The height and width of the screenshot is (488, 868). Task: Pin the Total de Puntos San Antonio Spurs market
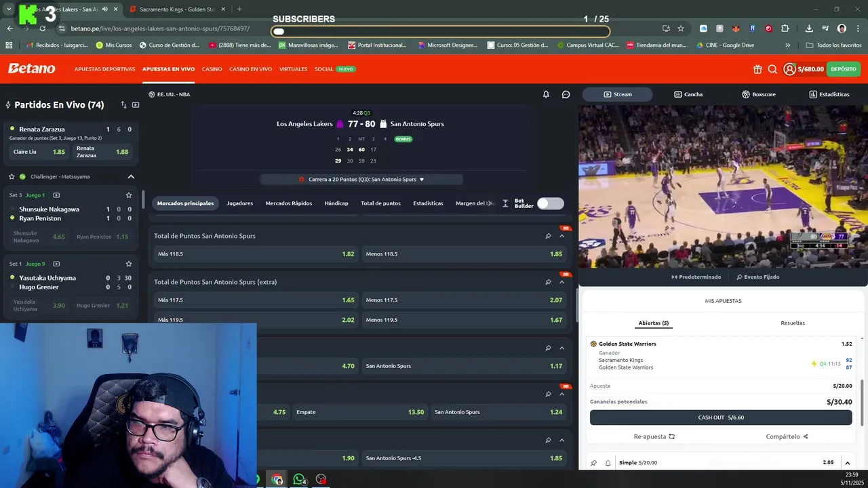tap(548, 236)
